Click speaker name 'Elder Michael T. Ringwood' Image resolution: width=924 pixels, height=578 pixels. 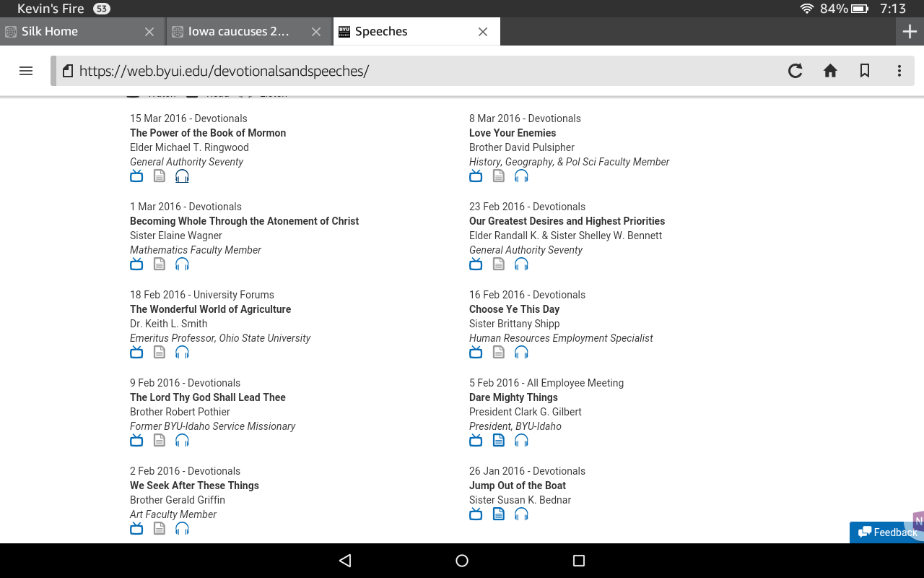(x=189, y=147)
